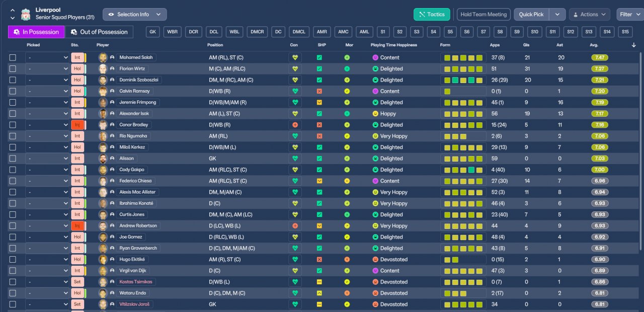
Task: Tick the checkbox for Mohamed Salah
Action: [13, 57]
